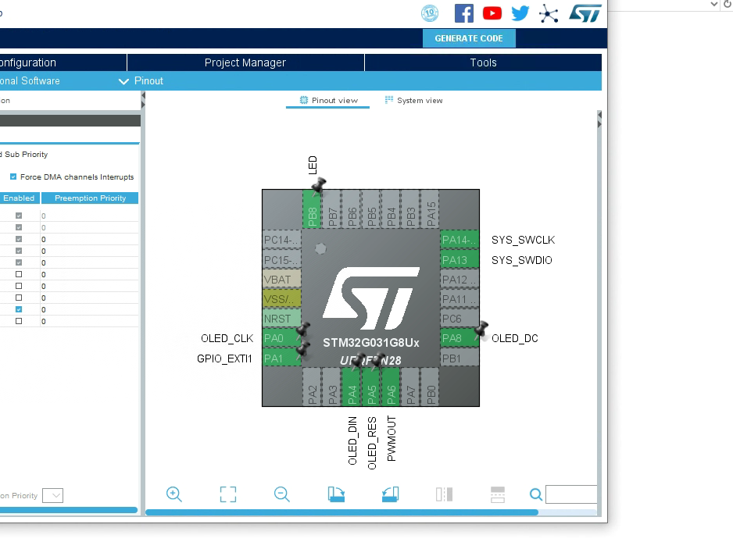Click the GENERATE CODE button
Screen dimensions: 733x560
(x=469, y=38)
